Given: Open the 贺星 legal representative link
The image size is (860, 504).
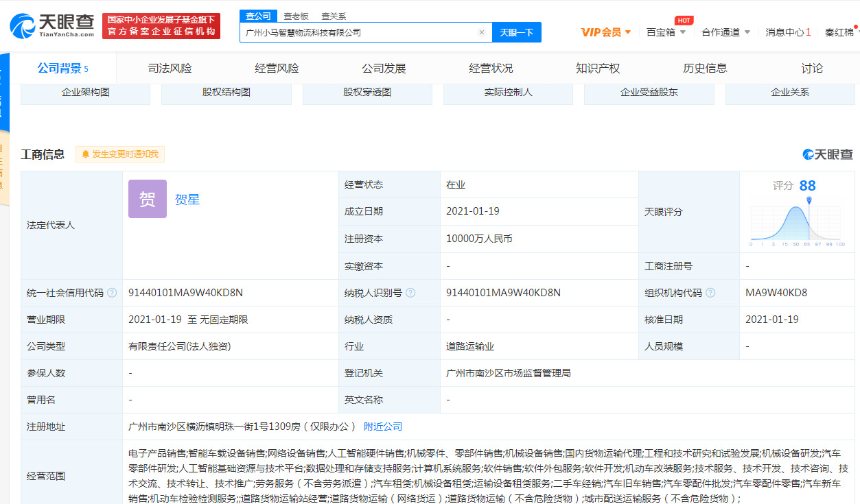Looking at the screenshot, I should [x=187, y=200].
